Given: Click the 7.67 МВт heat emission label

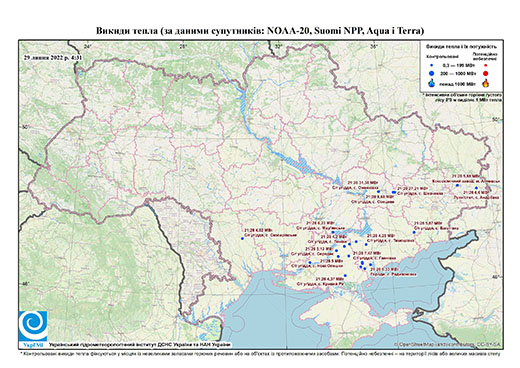Looking at the screenshot, I should [x=366, y=253].
